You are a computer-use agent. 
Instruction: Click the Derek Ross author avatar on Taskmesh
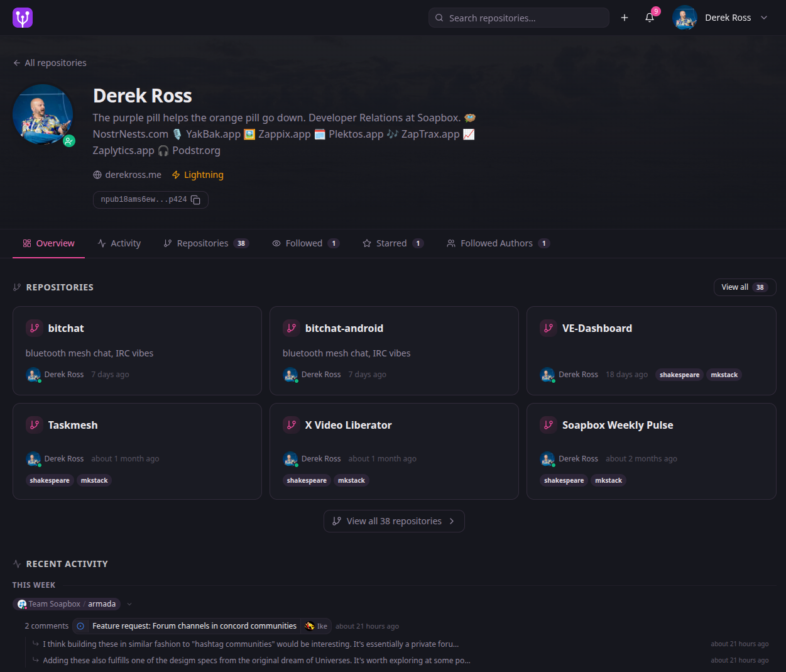(x=33, y=459)
